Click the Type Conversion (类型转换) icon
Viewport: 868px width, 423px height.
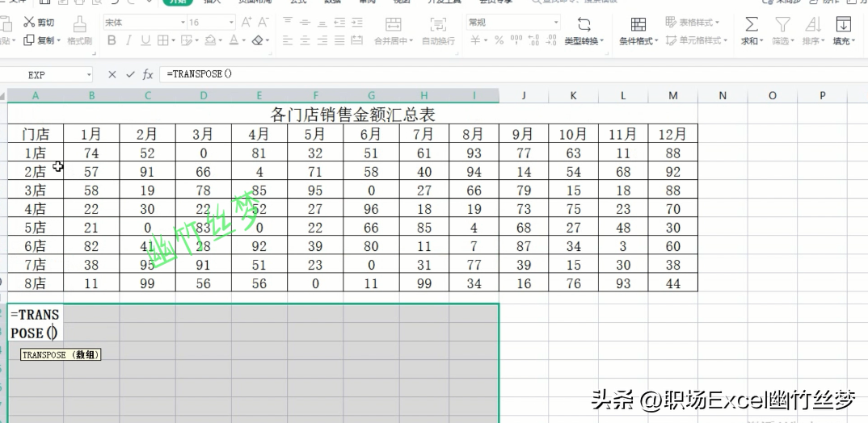click(x=584, y=24)
